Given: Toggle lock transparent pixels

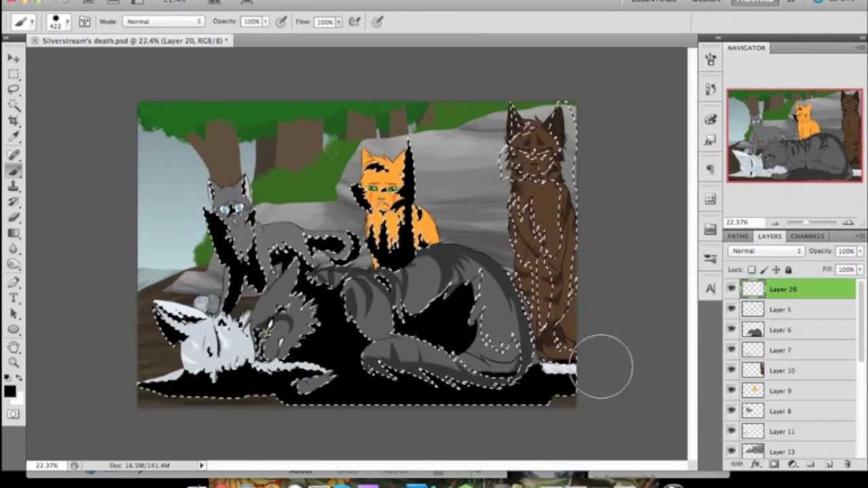Looking at the screenshot, I should point(752,270).
